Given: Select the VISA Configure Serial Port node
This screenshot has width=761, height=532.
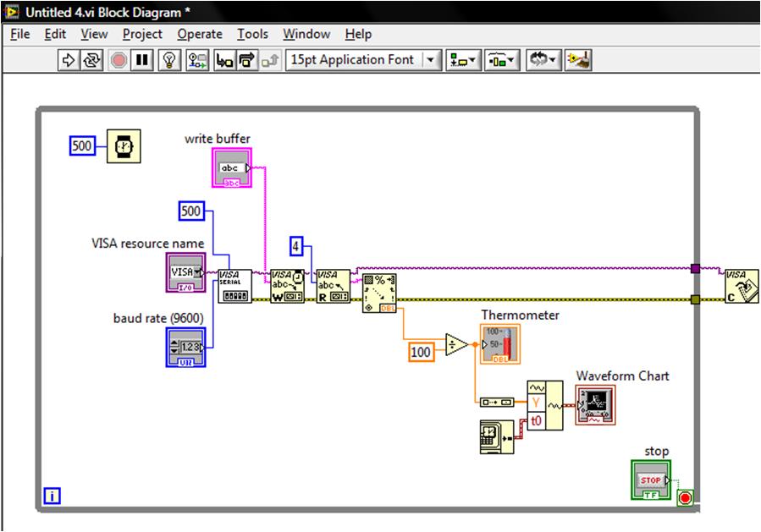Looking at the screenshot, I should (234, 286).
